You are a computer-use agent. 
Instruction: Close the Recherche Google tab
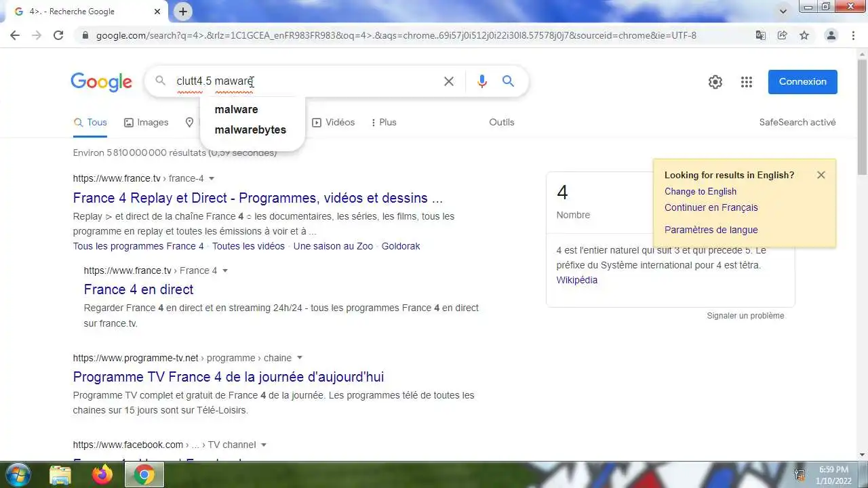(157, 12)
